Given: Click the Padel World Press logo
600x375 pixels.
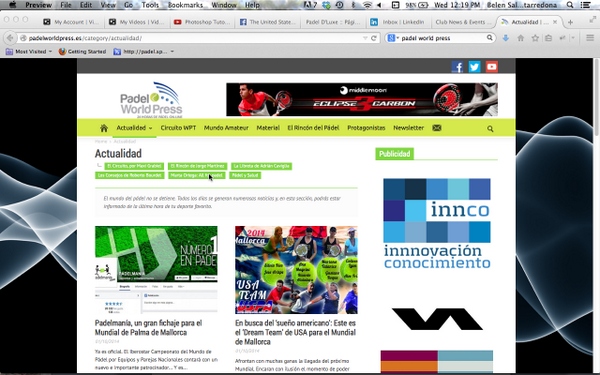Looking at the screenshot, I should pos(152,99).
